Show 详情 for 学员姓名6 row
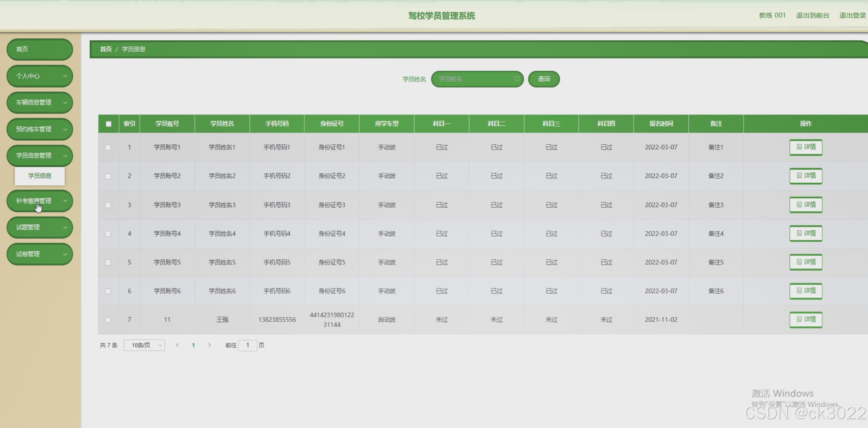 pos(805,291)
